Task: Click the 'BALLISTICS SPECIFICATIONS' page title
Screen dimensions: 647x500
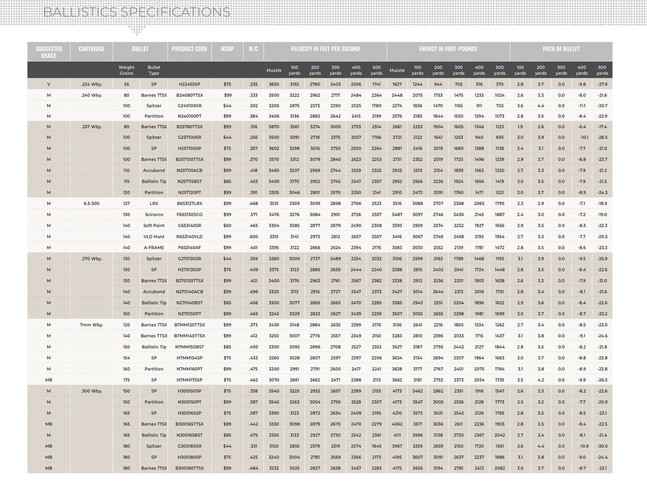Action: pos(137,12)
